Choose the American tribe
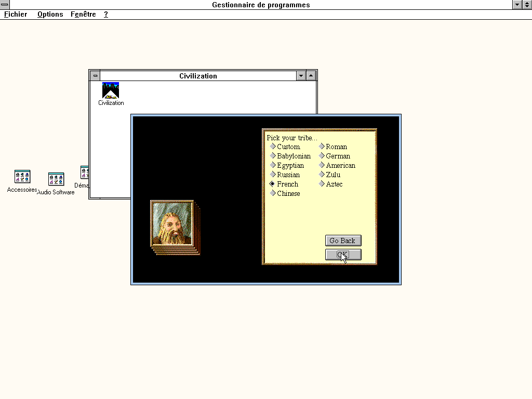Viewport: 532px width, 399px height. 337,165
